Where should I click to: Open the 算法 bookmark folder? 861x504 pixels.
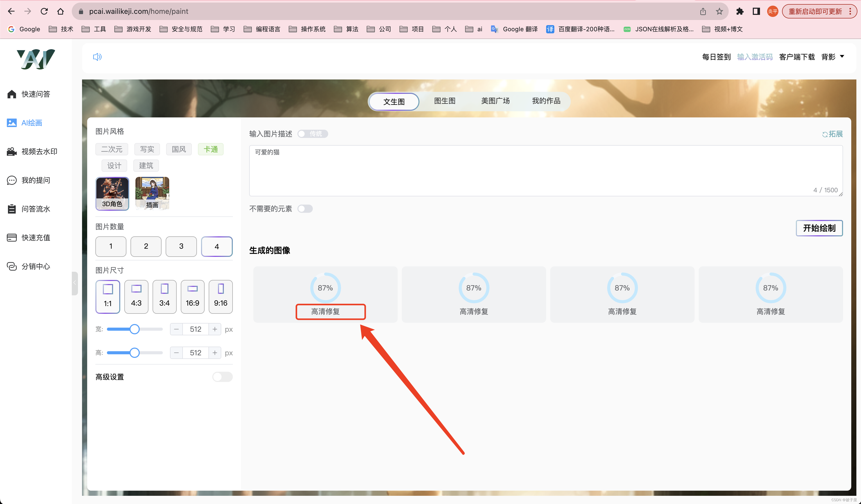(346, 29)
